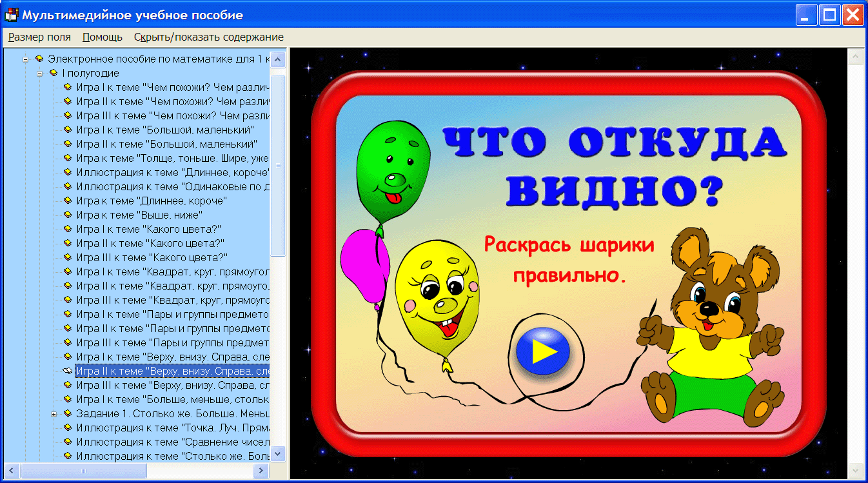Image resolution: width=868 pixels, height=483 pixels.
Task: Expand the "Задание 1. Столько же. Больше" node
Action: [54, 413]
